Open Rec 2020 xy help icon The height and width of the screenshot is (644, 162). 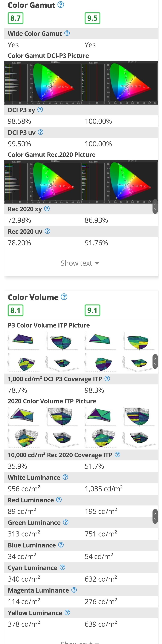pyautogui.click(x=47, y=209)
